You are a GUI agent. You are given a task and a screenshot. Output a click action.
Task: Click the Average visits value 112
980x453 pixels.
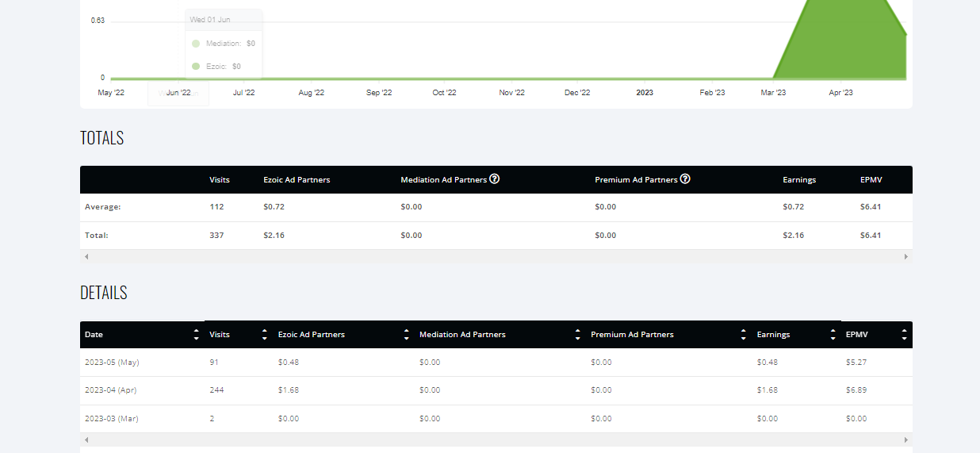(x=216, y=207)
